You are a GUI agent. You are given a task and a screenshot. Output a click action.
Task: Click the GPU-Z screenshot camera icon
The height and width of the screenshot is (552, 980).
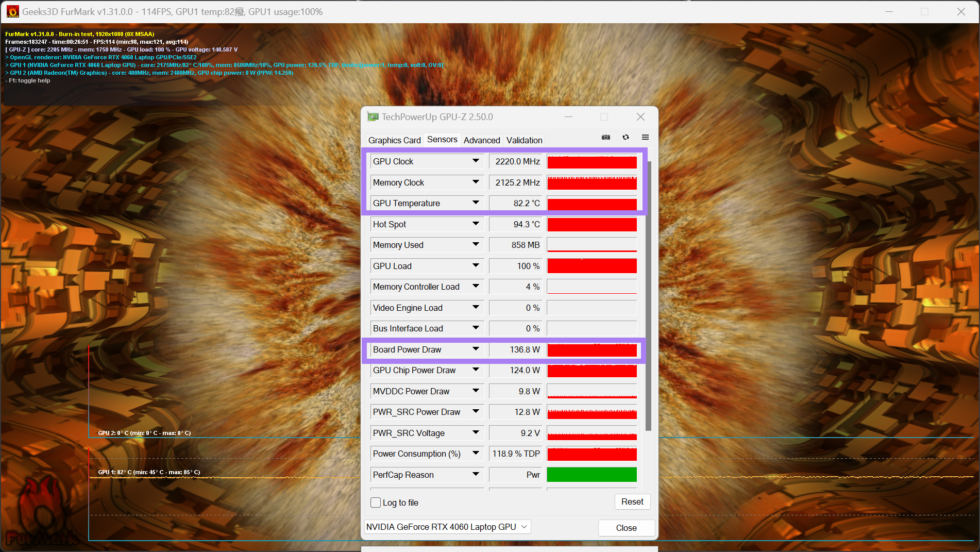(606, 137)
